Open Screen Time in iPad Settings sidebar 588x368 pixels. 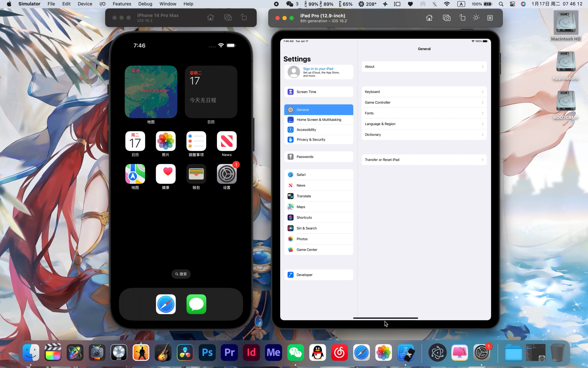tap(319, 92)
